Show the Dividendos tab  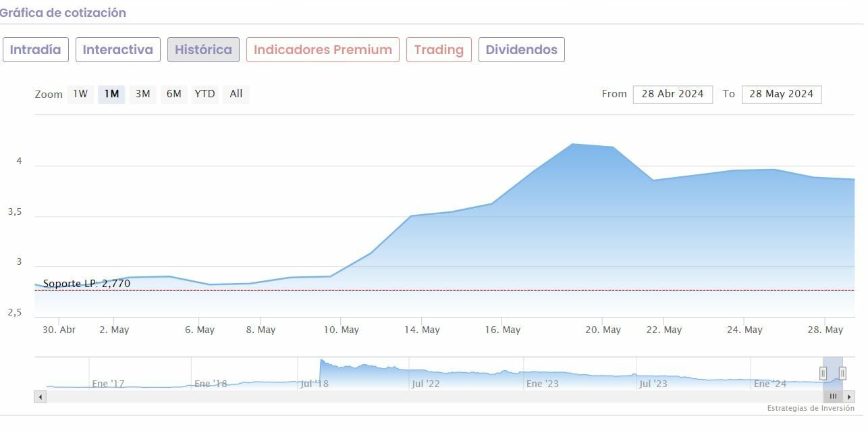(x=521, y=49)
